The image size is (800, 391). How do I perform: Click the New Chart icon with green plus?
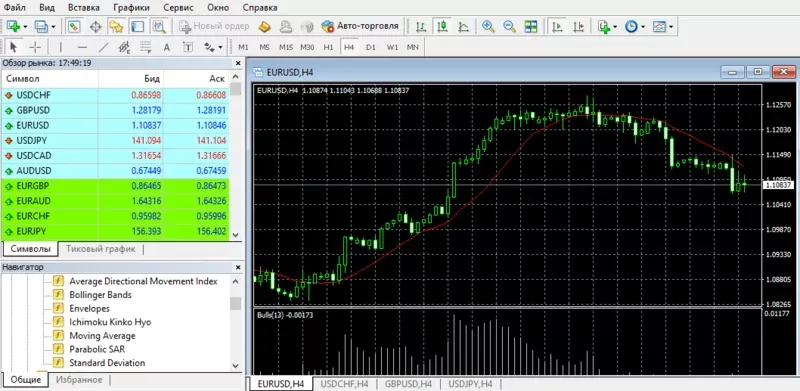12,26
